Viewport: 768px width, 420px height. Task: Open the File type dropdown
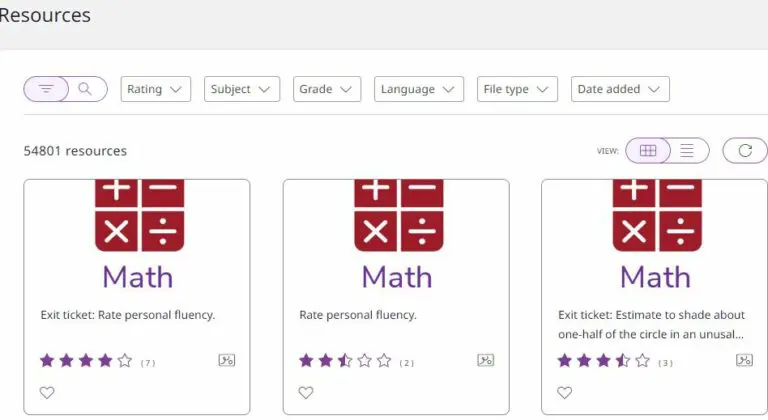coord(516,89)
